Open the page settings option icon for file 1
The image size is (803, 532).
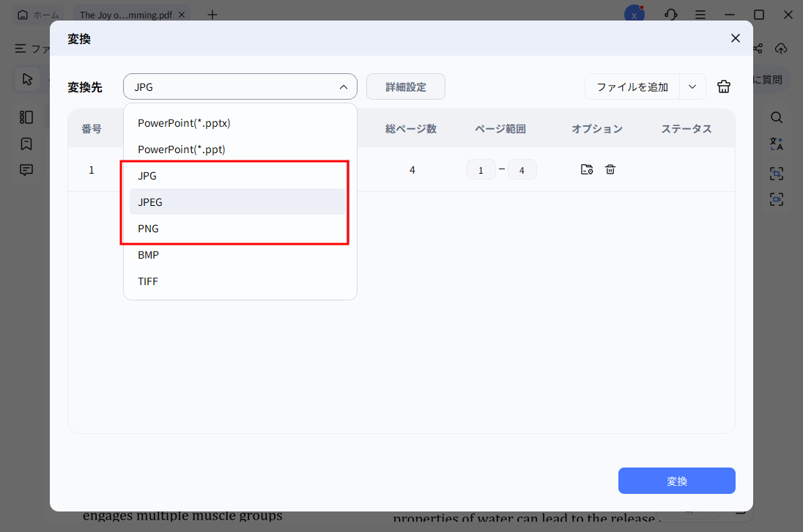[x=587, y=169]
